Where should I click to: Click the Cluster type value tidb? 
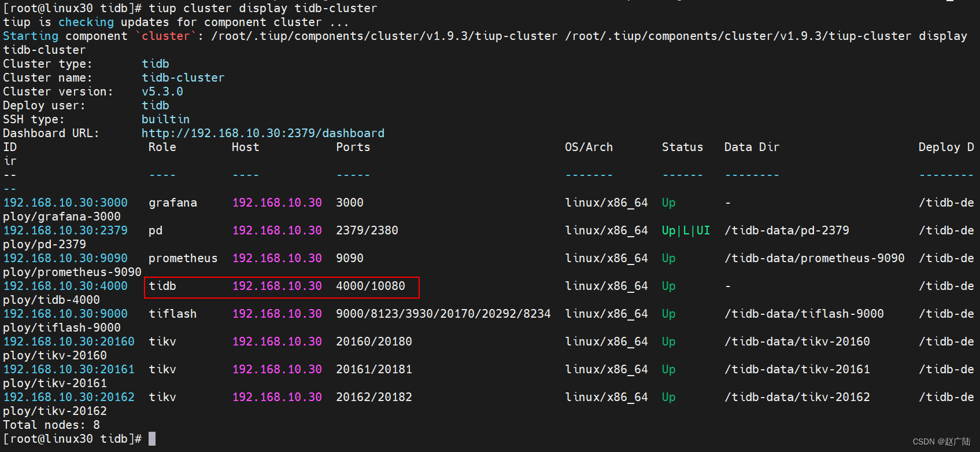click(156, 64)
